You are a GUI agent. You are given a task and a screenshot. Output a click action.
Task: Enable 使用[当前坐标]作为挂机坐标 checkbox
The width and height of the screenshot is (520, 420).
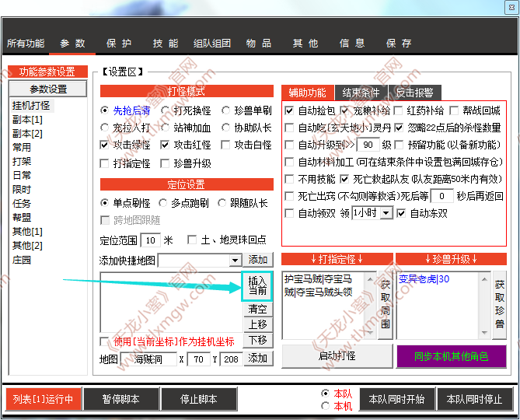tap(104, 341)
